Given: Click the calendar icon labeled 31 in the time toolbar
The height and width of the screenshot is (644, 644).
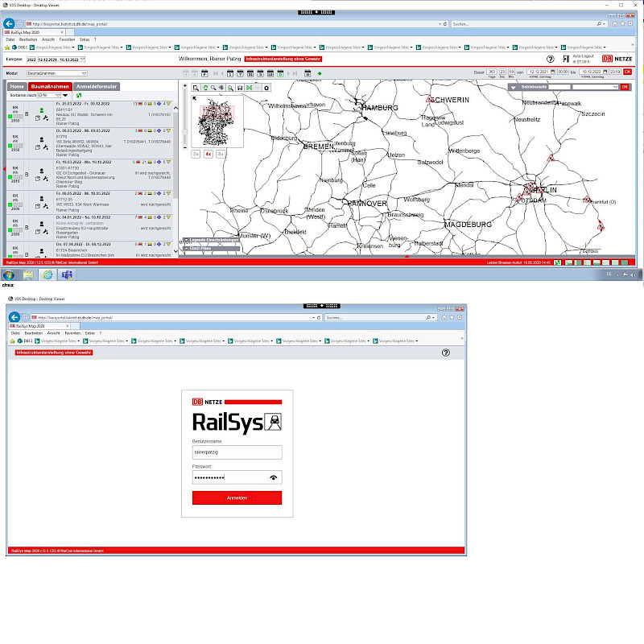Looking at the screenshot, I should tap(250, 73).
